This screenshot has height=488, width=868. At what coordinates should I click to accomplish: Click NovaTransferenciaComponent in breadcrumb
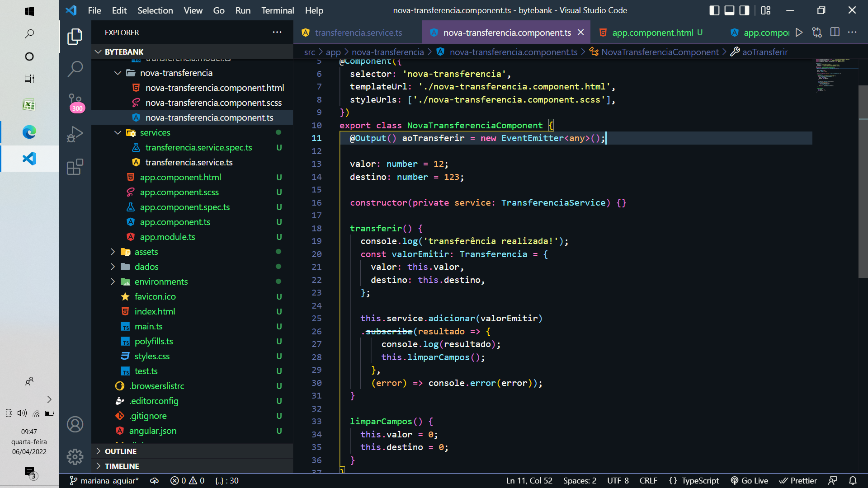pos(660,52)
